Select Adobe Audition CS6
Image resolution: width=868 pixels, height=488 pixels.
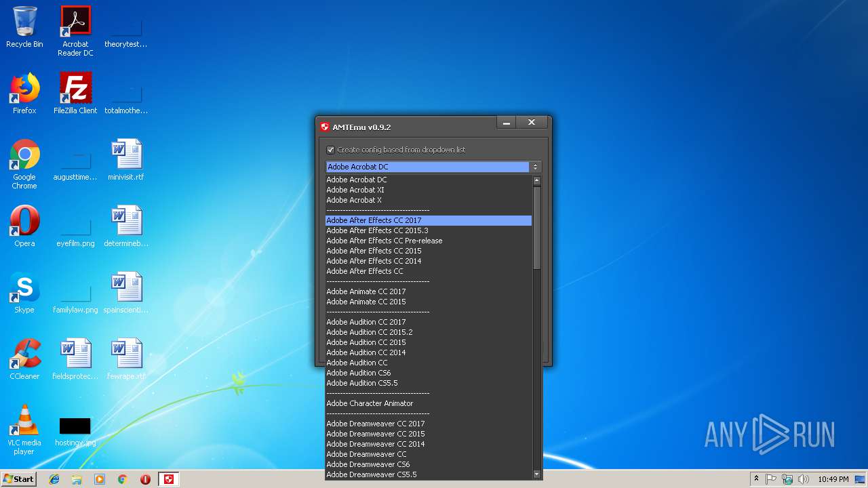coord(429,373)
